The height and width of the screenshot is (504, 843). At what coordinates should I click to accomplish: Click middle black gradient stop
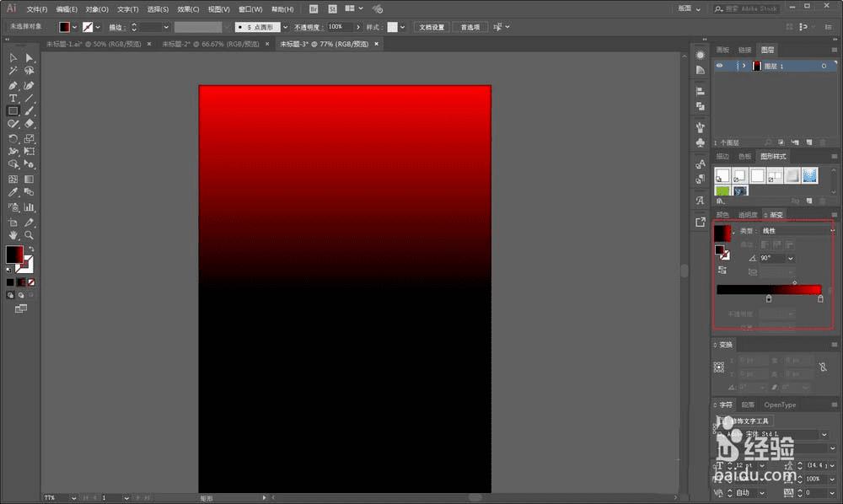click(769, 298)
